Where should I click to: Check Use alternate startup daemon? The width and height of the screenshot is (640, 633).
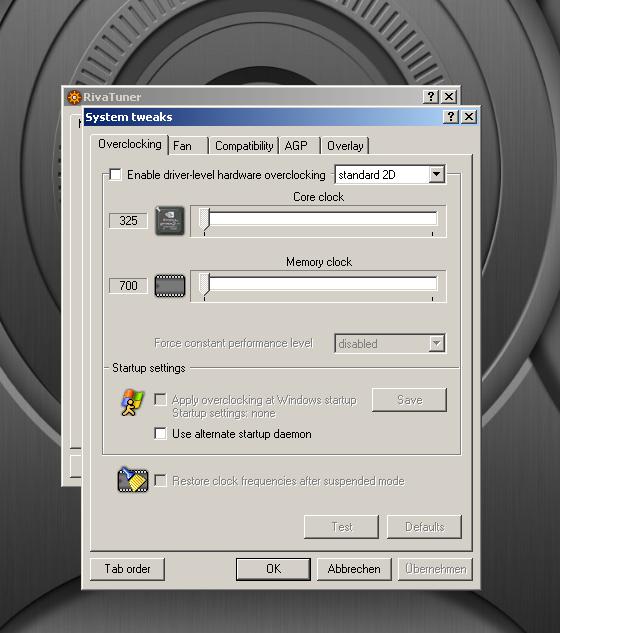tap(160, 433)
